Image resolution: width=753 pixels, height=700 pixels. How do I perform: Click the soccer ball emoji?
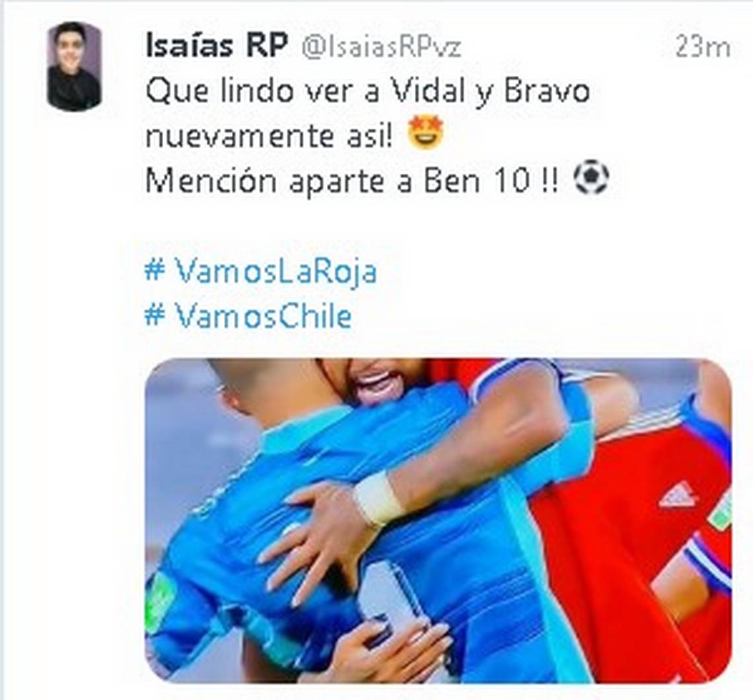(592, 178)
